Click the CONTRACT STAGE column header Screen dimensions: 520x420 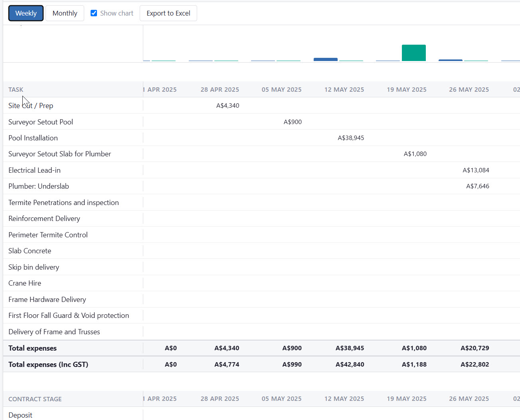(35, 399)
